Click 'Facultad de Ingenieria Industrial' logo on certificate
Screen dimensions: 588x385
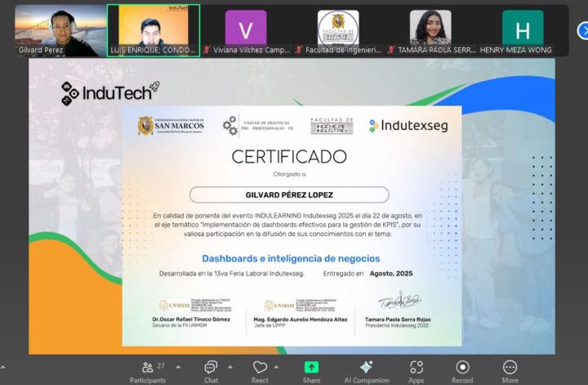[332, 126]
